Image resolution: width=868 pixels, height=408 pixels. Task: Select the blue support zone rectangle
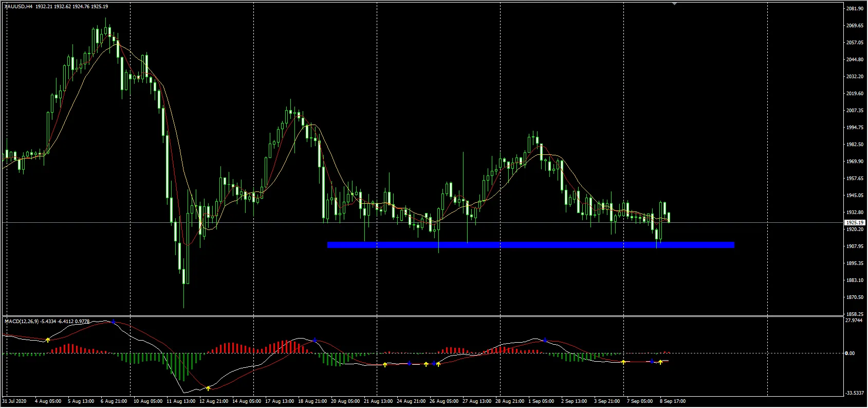pyautogui.click(x=531, y=245)
